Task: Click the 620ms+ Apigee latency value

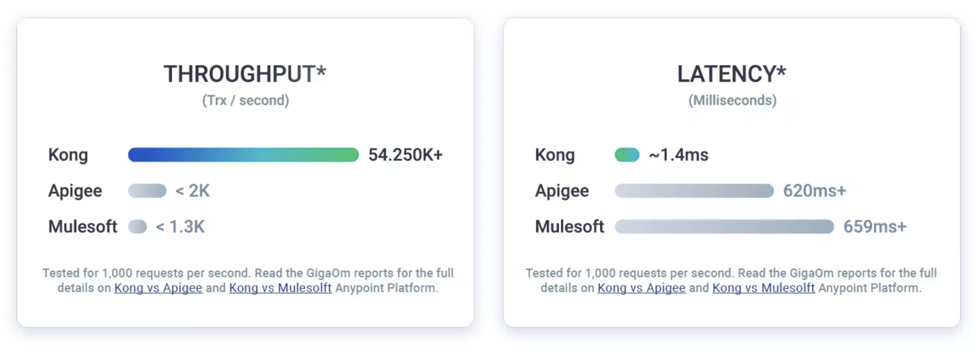Action: pyautogui.click(x=814, y=191)
